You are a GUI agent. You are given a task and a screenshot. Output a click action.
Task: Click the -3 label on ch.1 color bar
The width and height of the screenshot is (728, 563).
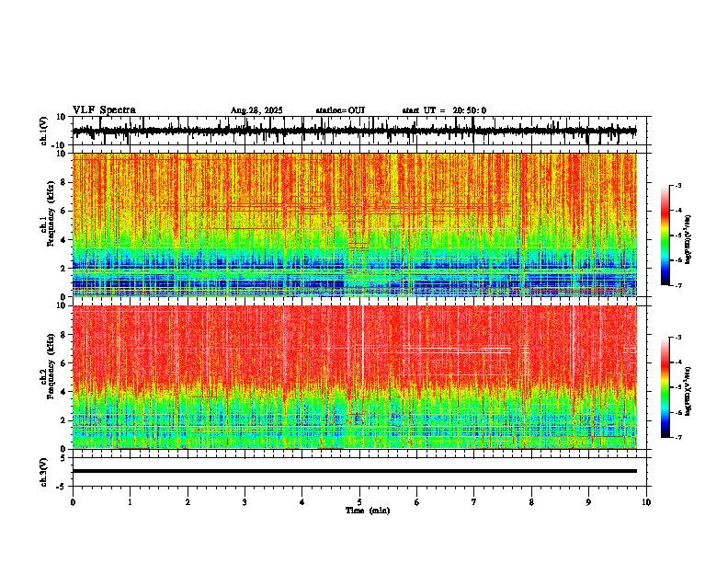(677, 185)
